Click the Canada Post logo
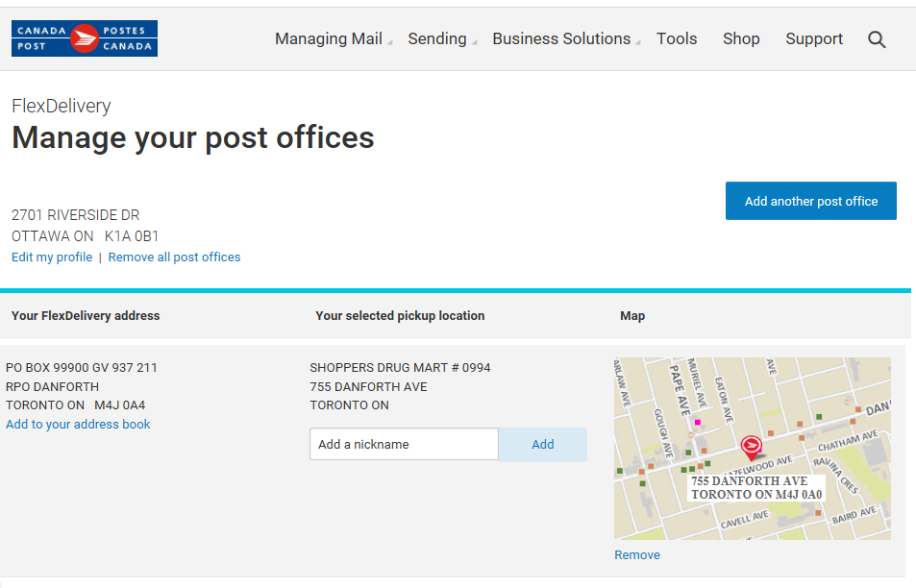916x588 pixels. 85,38
